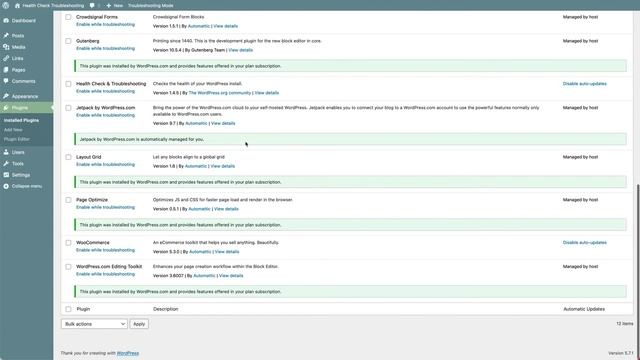This screenshot has height=360, width=640.
Task: Click the Comments icon in the sidebar
Action: click(6, 81)
